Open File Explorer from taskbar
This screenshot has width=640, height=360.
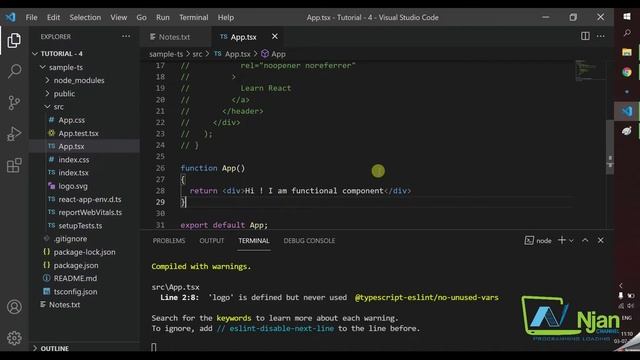(627, 52)
